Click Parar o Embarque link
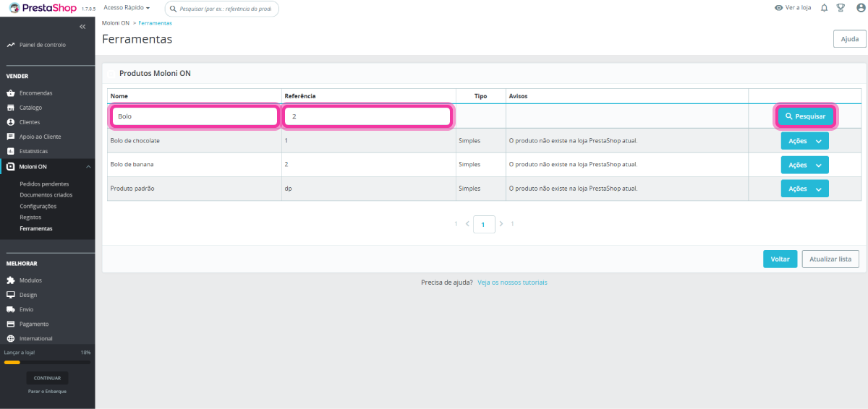 pyautogui.click(x=47, y=391)
